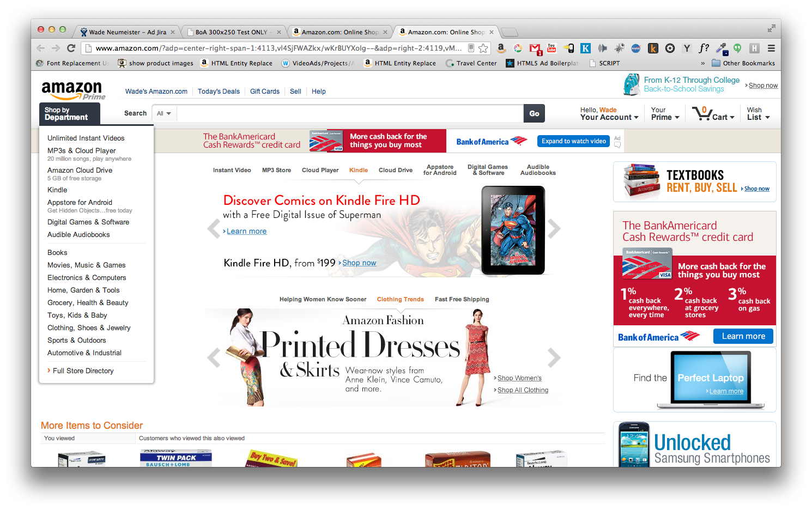Open the All search category dropdown

[163, 113]
